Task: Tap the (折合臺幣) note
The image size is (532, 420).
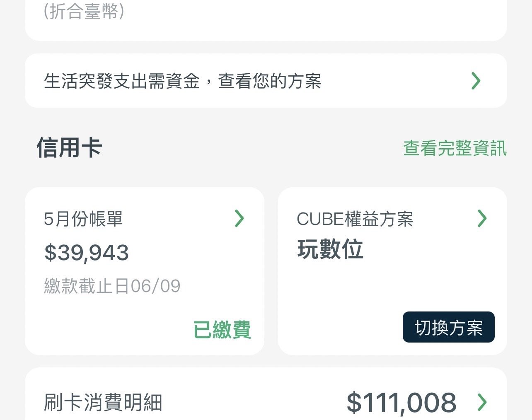Action: pos(84,12)
